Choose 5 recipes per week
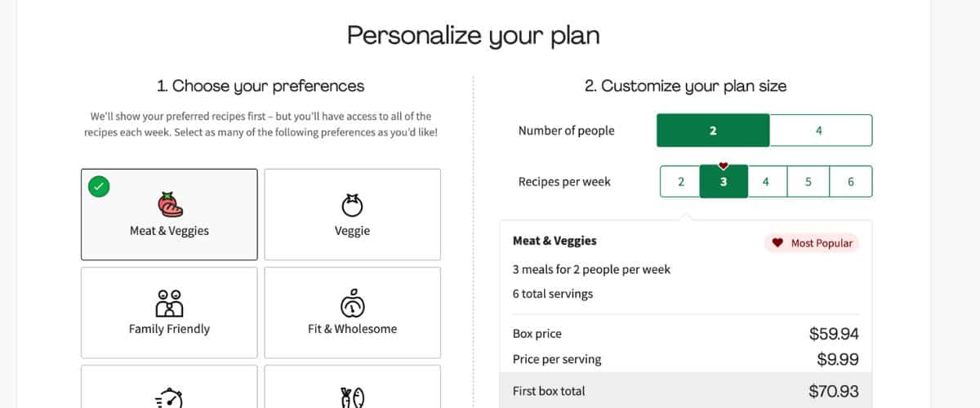The height and width of the screenshot is (408, 980). coord(808,182)
